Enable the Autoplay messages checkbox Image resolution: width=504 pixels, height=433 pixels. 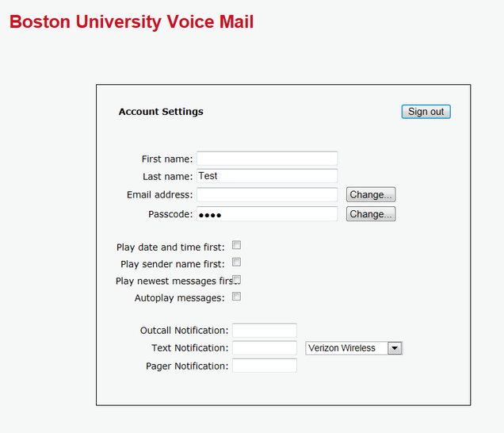tap(237, 297)
